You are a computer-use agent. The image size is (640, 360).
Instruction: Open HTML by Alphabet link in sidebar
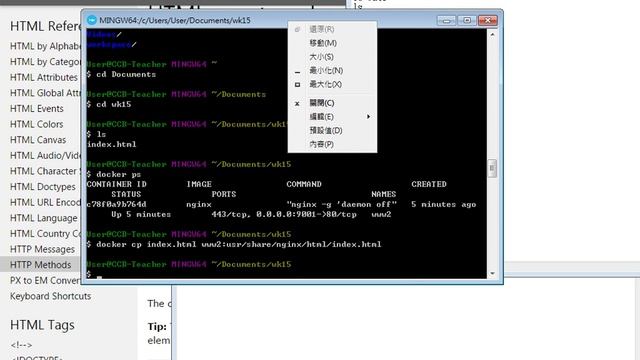pyautogui.click(x=45, y=46)
